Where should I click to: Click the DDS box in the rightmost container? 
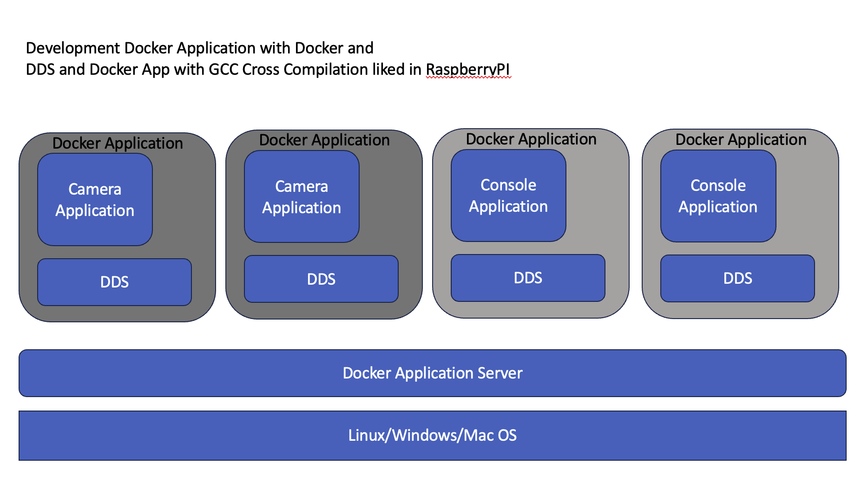[737, 279]
